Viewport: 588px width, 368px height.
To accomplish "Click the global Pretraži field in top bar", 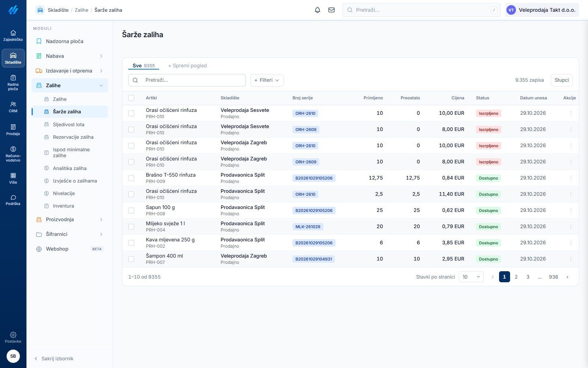I will 422,10.
